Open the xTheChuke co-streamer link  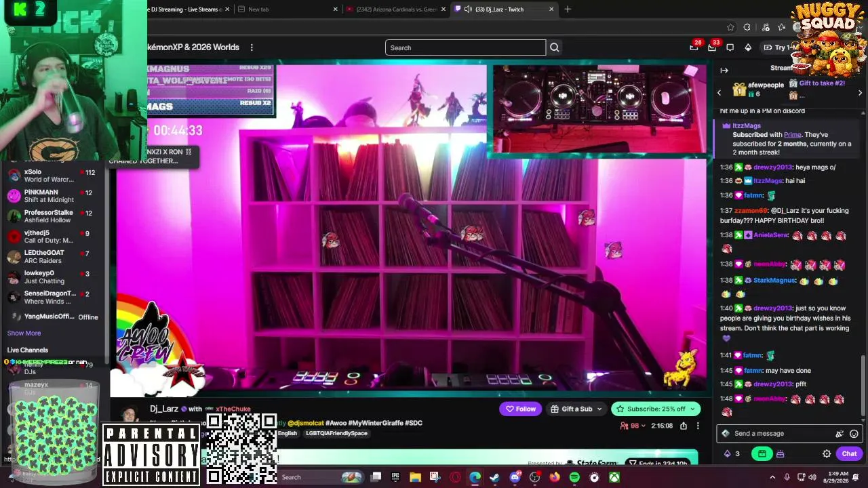(x=233, y=409)
